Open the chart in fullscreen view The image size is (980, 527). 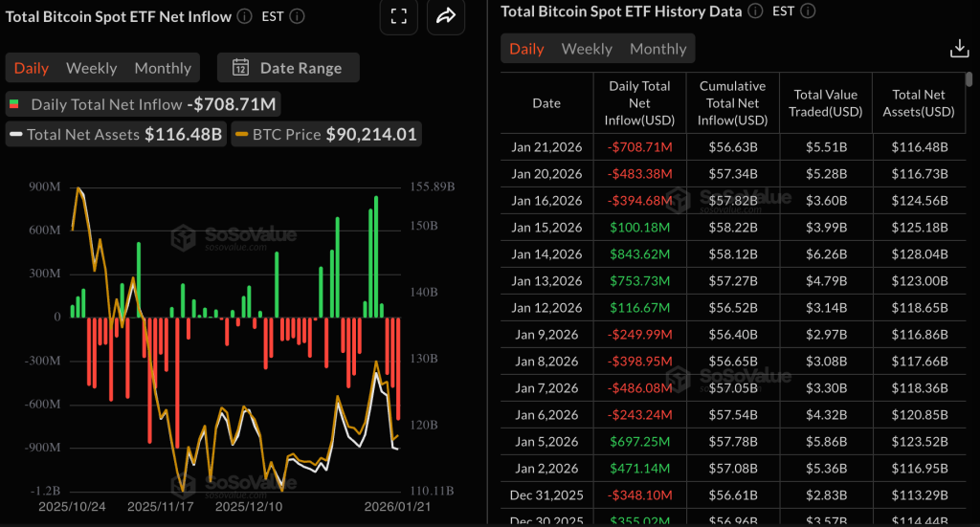pos(400,16)
